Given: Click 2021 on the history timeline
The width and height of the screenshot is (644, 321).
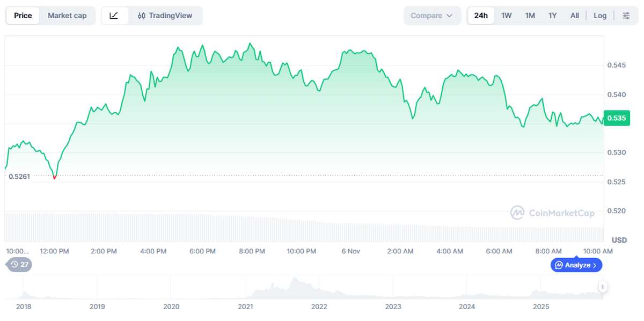Looking at the screenshot, I should pos(245,307).
